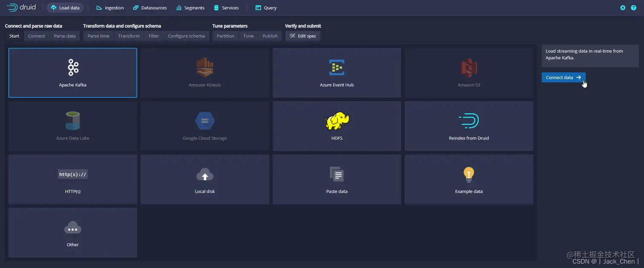The height and width of the screenshot is (268, 644).
Task: Select the Connect step tab
Action: [37, 36]
